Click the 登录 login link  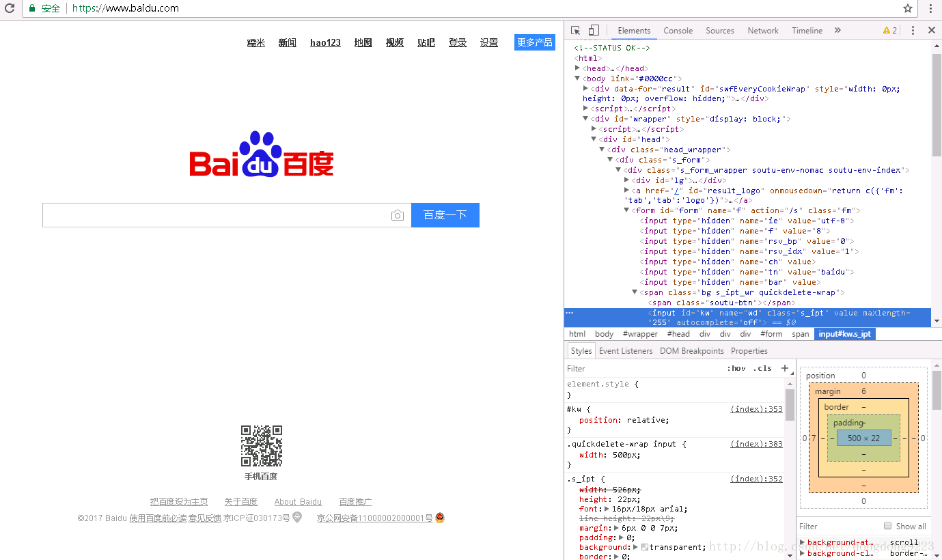tap(458, 42)
